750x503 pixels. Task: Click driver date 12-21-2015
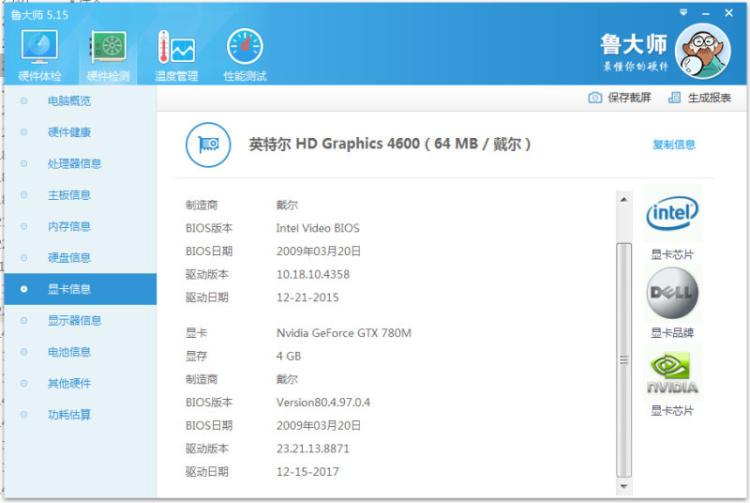(x=308, y=297)
